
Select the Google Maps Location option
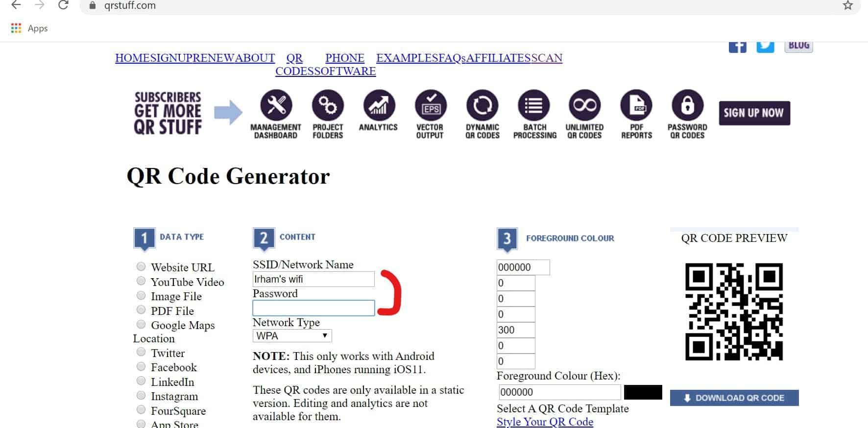[x=141, y=324]
